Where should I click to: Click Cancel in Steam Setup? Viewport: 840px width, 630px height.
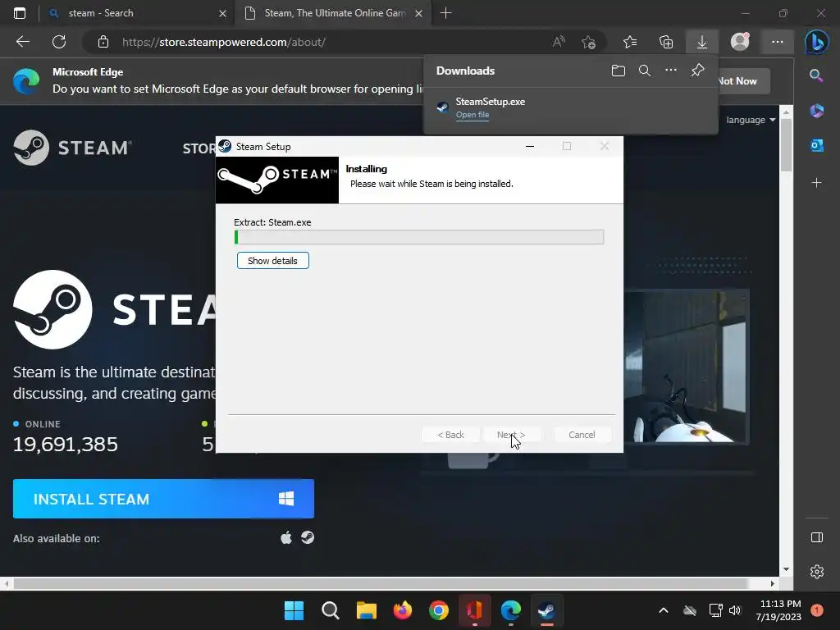[x=582, y=435]
